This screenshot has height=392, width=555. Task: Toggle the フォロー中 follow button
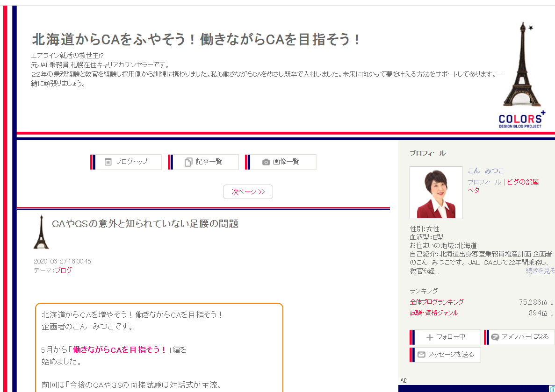point(445,337)
